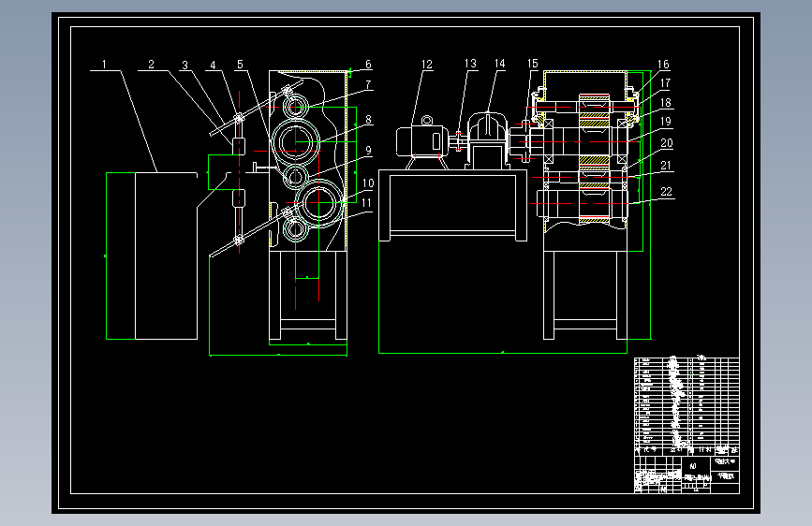This screenshot has width=812, height=526.
Task: Click part callout number 6
Action: tap(368, 65)
